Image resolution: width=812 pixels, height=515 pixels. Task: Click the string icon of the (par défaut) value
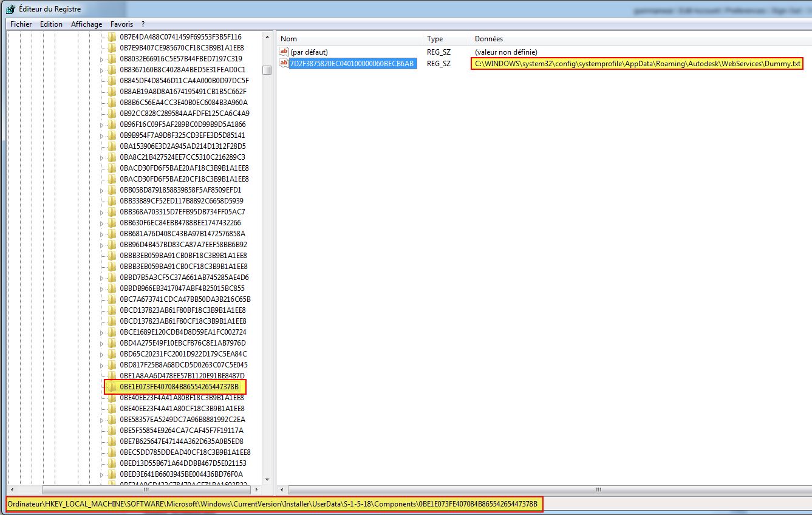(284, 52)
